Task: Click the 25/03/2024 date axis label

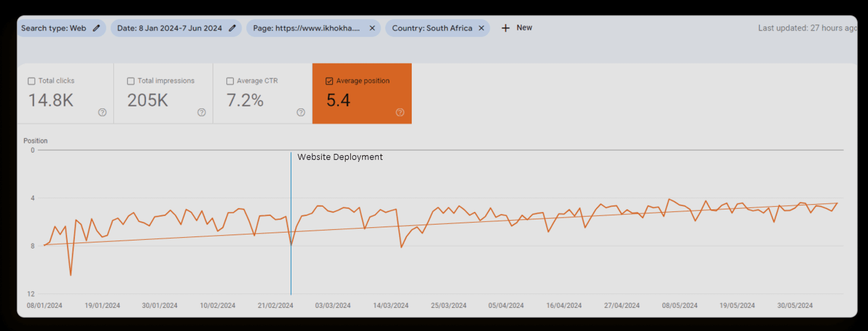Action: tap(449, 306)
